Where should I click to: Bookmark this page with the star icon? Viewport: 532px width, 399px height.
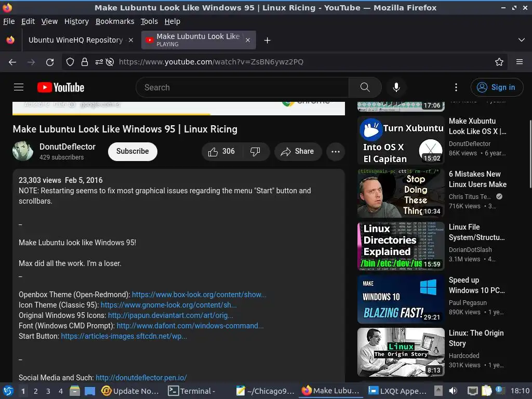[x=499, y=62]
